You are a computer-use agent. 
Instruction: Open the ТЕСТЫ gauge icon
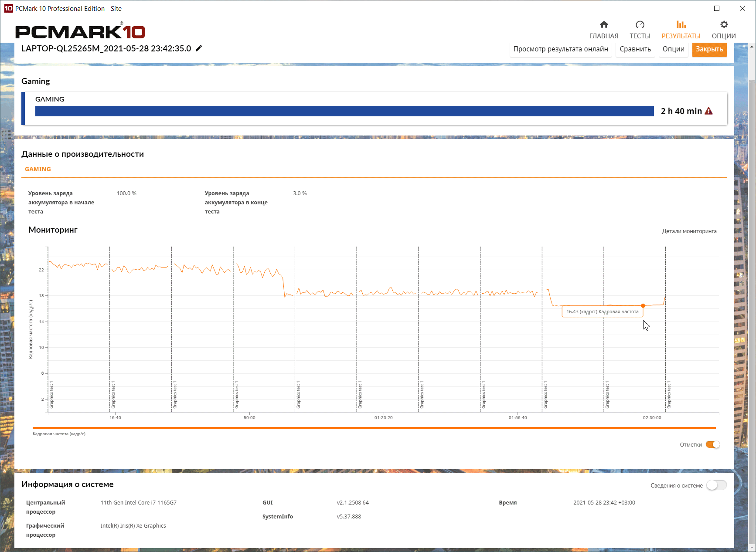(x=640, y=24)
